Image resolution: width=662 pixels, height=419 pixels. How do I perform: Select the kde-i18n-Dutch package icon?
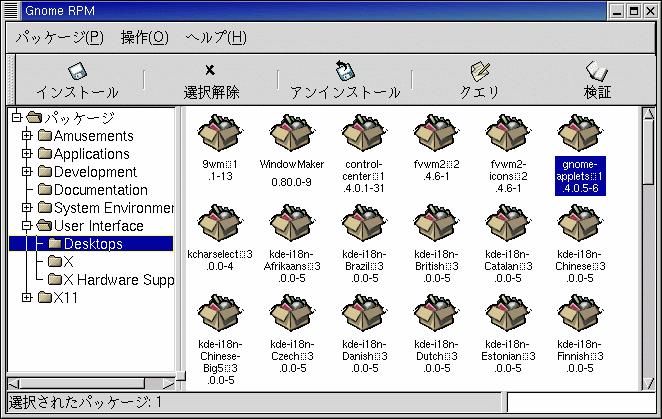point(436,313)
